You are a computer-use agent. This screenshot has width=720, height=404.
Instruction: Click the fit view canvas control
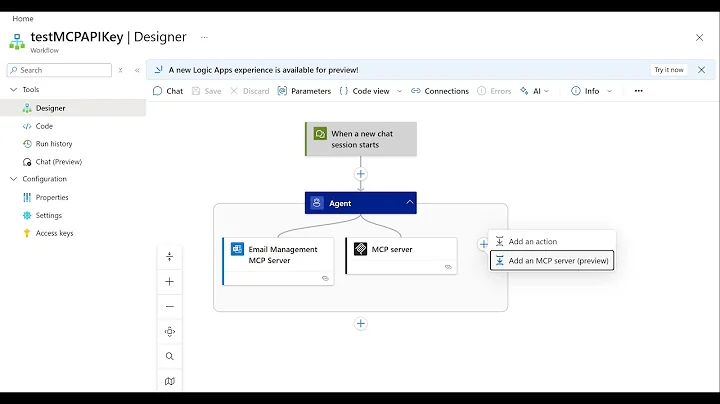pyautogui.click(x=169, y=331)
